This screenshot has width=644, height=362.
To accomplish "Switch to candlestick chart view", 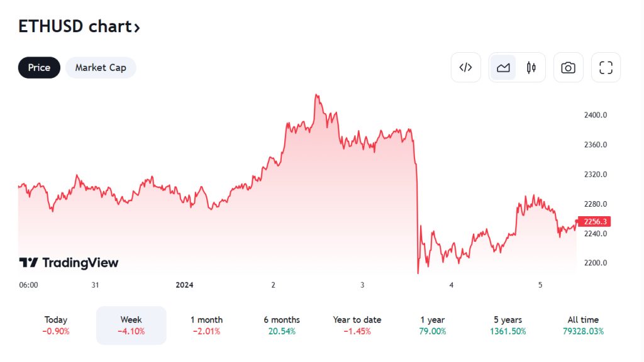I will (531, 68).
